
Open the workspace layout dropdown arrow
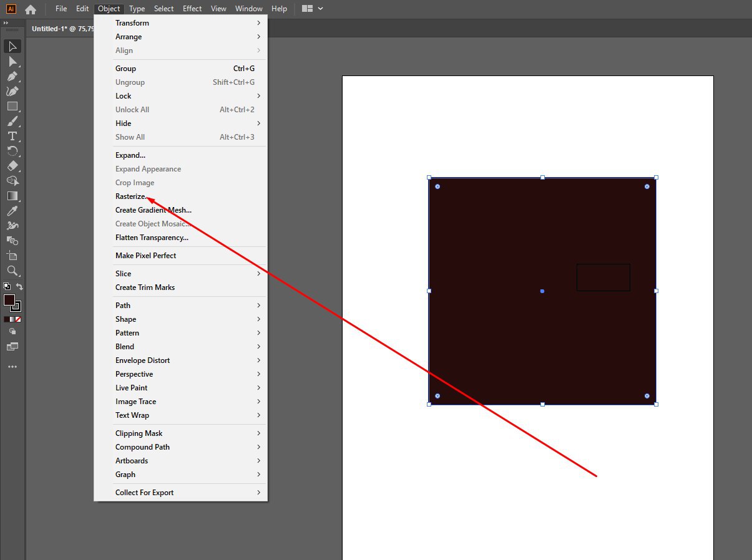(x=321, y=9)
